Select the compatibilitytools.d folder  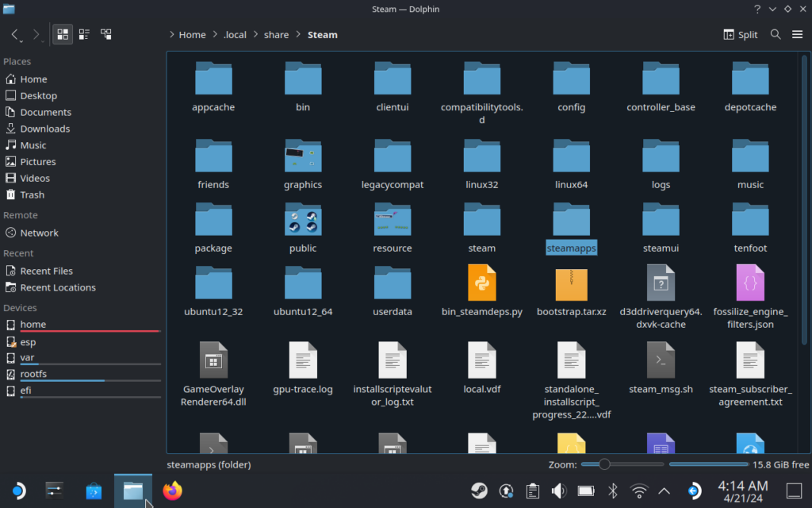[x=481, y=93]
